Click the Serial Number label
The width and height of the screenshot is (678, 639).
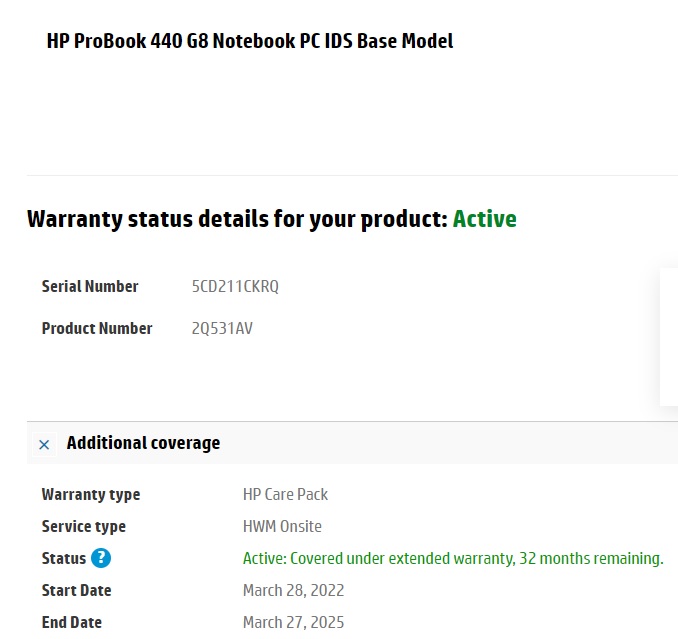(90, 286)
